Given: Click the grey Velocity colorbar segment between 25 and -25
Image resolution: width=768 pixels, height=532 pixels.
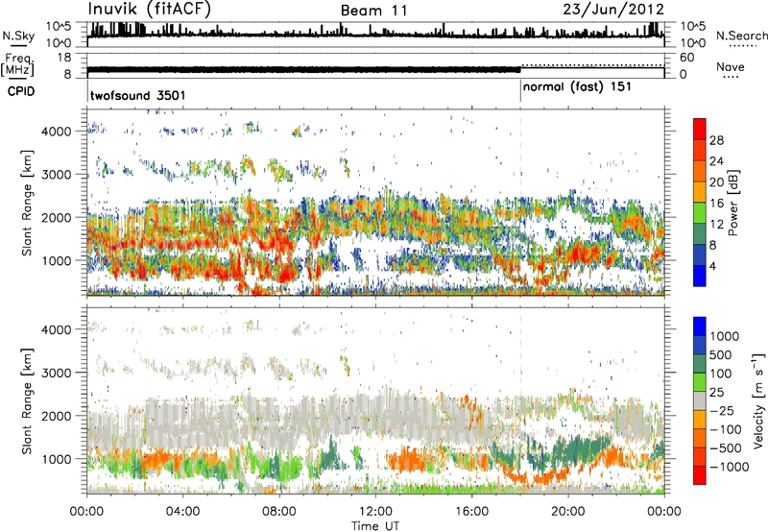Looking at the screenshot, I should tap(700, 400).
